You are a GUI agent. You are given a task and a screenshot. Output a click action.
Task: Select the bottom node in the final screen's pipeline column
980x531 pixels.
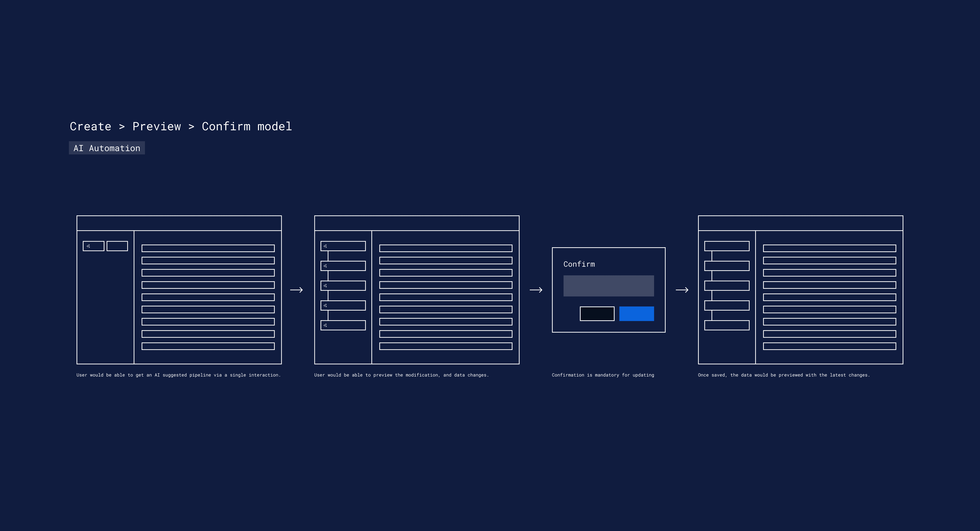(x=727, y=325)
